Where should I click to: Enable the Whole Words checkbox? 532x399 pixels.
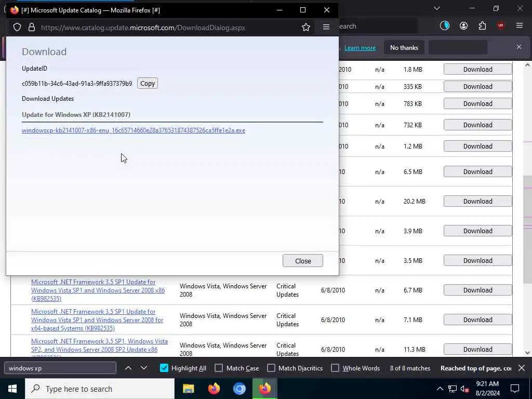335,368
